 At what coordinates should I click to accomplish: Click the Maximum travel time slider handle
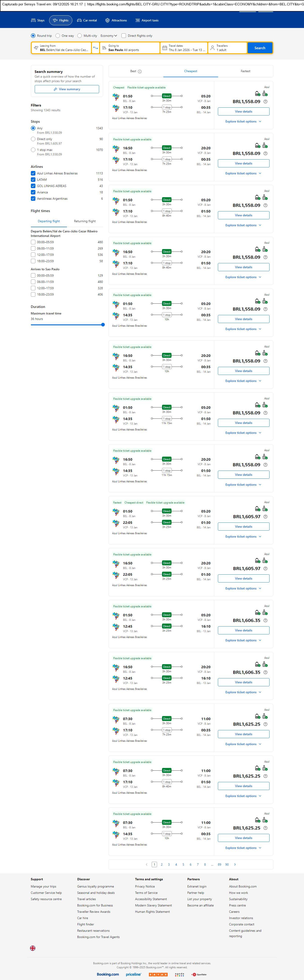click(x=103, y=324)
